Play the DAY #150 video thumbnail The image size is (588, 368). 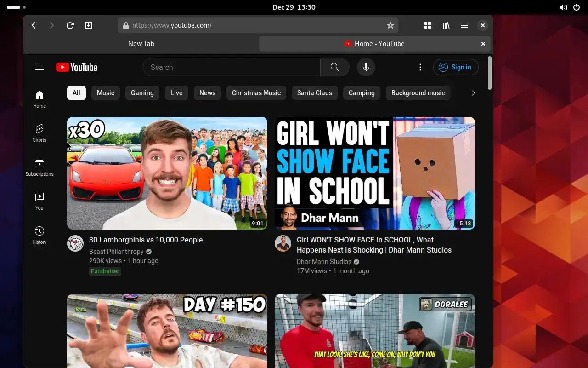(x=167, y=331)
